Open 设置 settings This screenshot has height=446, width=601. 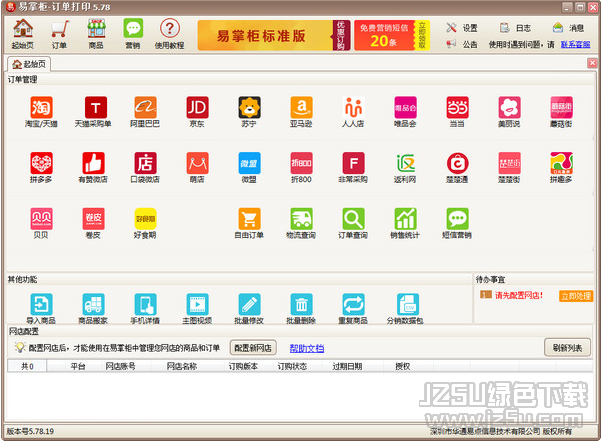(x=462, y=28)
